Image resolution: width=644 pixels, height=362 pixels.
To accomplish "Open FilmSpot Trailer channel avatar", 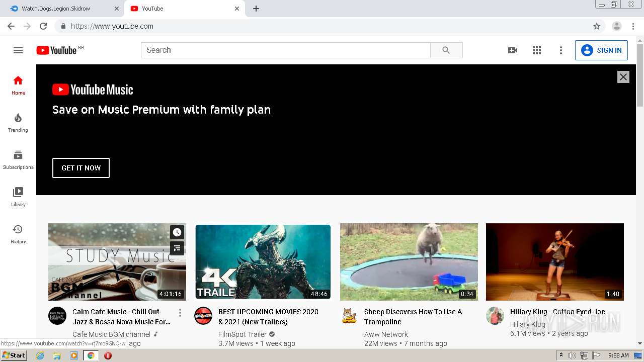I will pyautogui.click(x=203, y=316).
